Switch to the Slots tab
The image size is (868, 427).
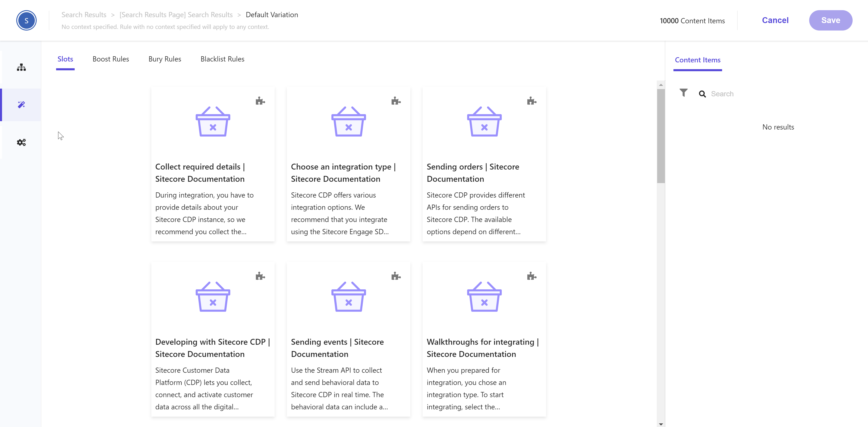point(65,59)
